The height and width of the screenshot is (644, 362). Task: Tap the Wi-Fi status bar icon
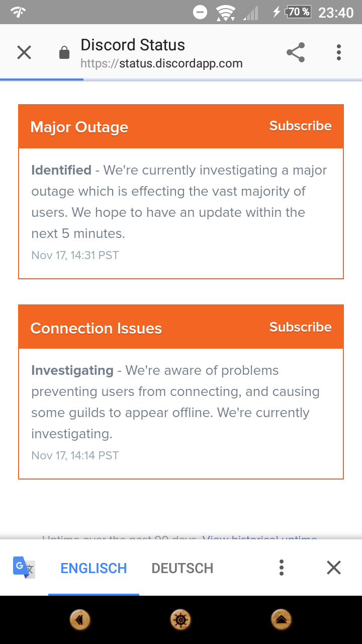226,12
